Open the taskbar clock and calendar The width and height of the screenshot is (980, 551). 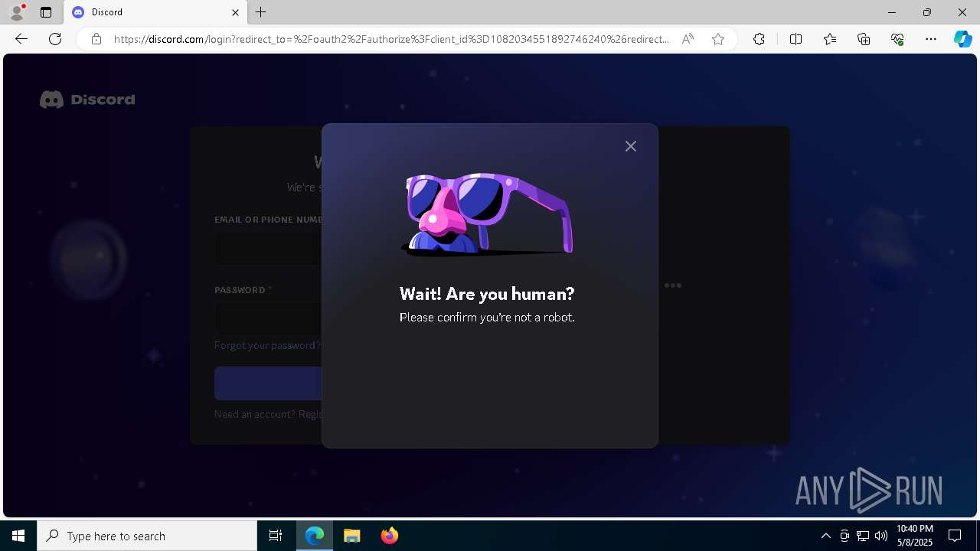coord(915,536)
